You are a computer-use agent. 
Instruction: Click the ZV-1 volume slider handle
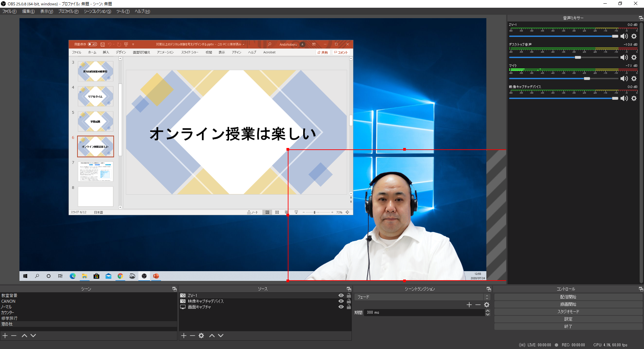(x=615, y=36)
